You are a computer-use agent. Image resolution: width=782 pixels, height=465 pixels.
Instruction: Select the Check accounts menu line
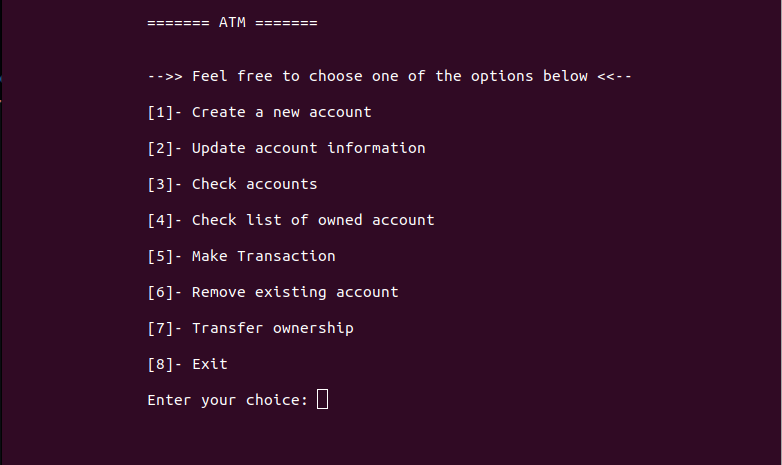coord(232,184)
